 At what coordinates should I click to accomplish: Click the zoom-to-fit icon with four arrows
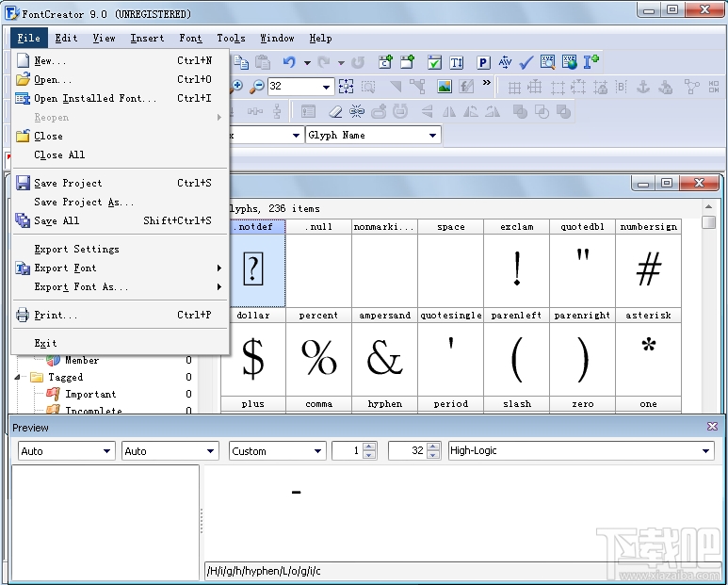click(346, 87)
